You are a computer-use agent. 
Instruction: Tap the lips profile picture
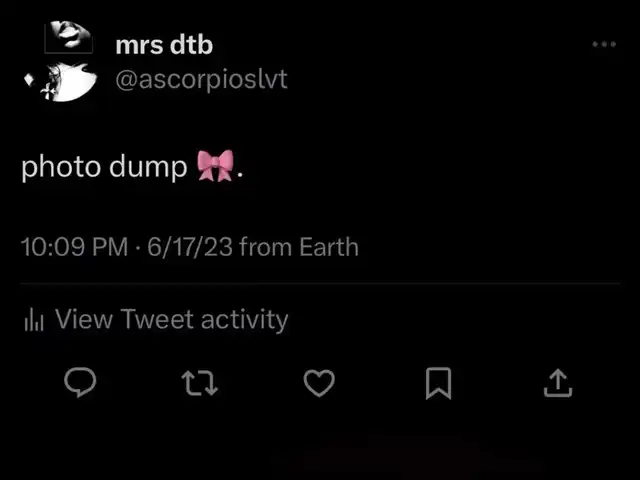69,37
